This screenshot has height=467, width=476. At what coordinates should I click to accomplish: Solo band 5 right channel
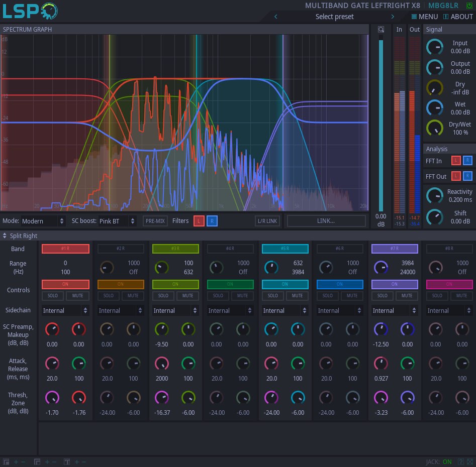click(273, 296)
